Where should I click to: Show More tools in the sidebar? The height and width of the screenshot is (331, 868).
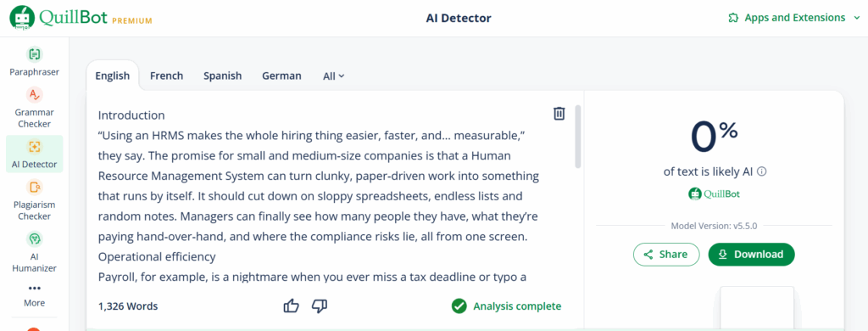[x=34, y=295]
